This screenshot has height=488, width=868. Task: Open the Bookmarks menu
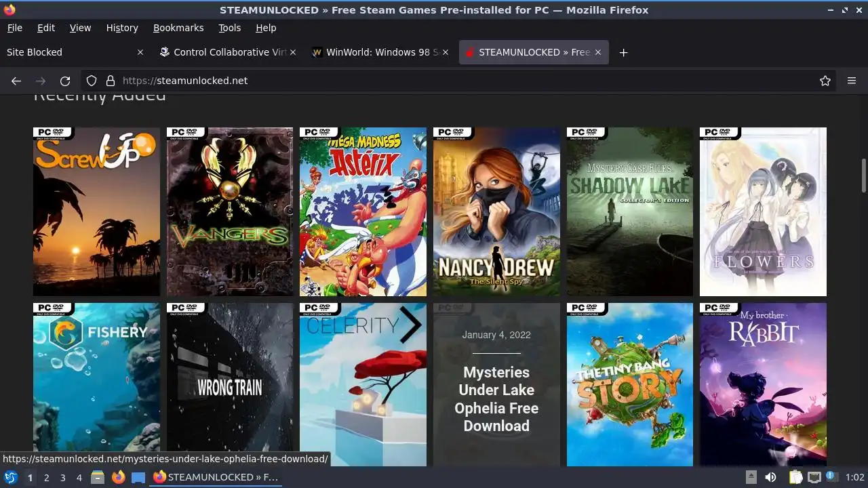178,28
